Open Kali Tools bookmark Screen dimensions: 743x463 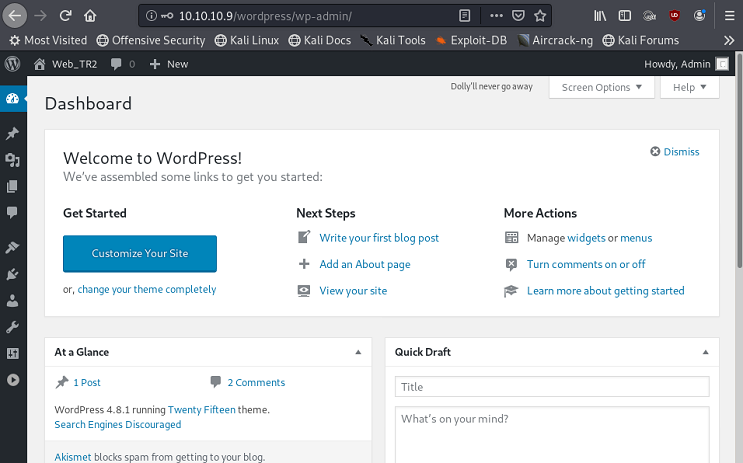(x=393, y=40)
